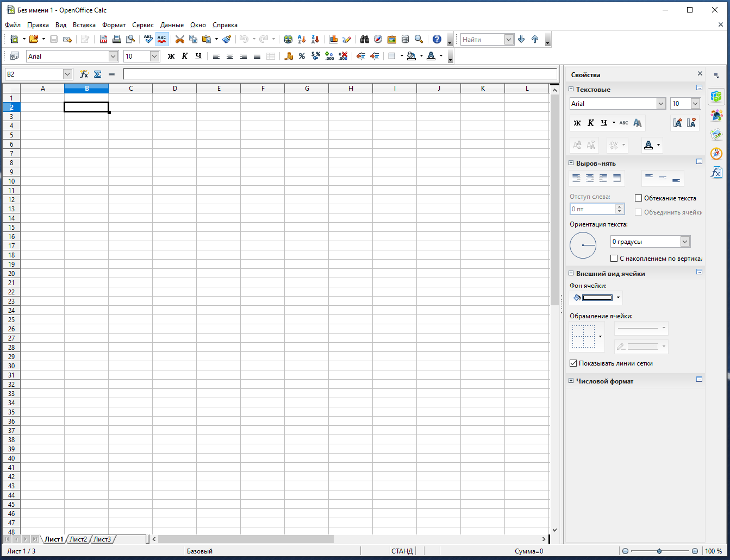Toggle Bold Ж in formatting toolbar
The width and height of the screenshot is (730, 560).
point(171,56)
